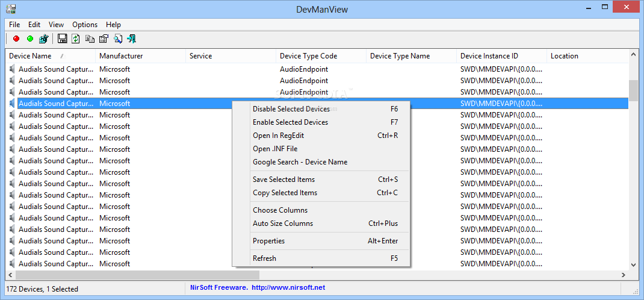The height and width of the screenshot is (300, 644).
Task: Choose Enable Selected Devices in the context menu
Action: pyautogui.click(x=321, y=122)
